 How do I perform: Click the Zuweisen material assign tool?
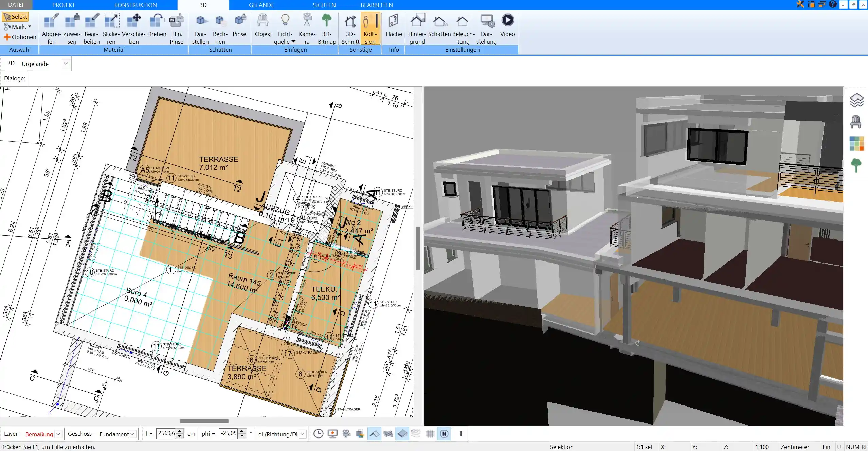point(72,29)
